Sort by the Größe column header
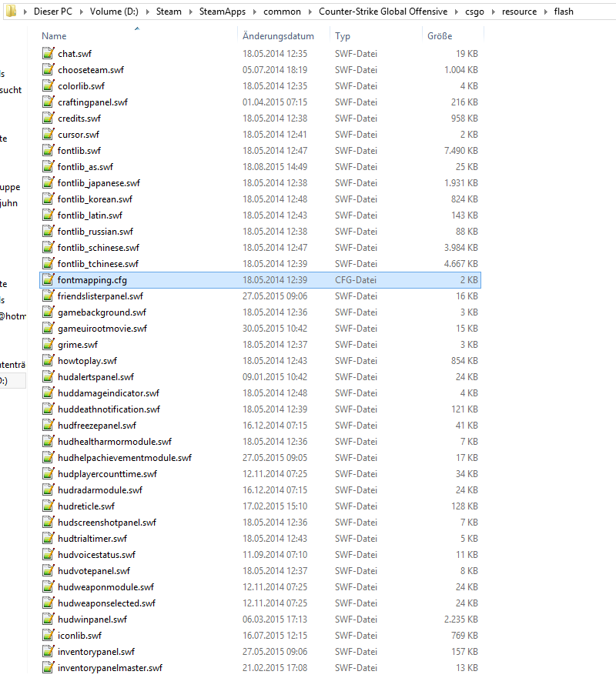The image size is (616, 678). click(x=440, y=36)
